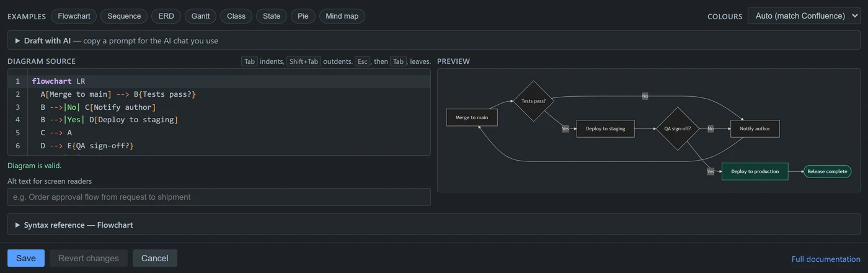
Task: Click the 'Deploy to production' preview node
Action: click(x=755, y=171)
